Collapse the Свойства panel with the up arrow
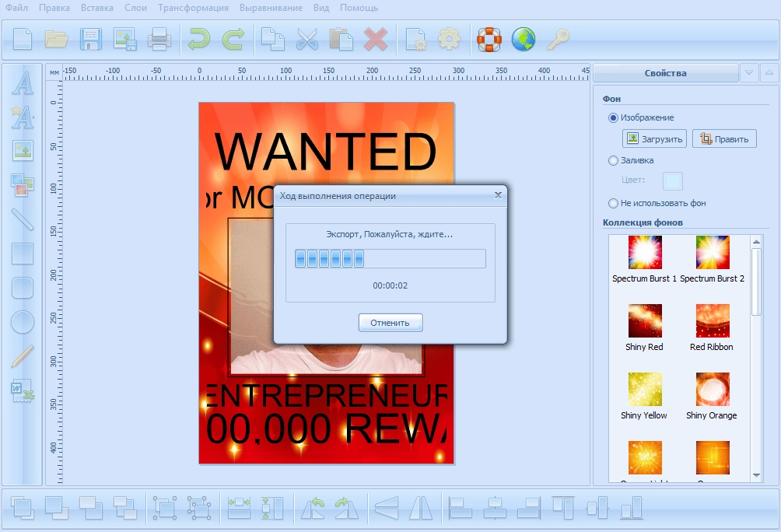781x532 pixels. click(x=769, y=73)
